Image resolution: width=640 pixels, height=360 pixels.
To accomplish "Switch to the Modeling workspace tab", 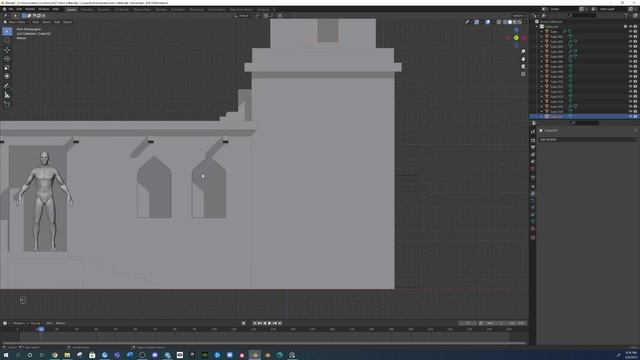I will pyautogui.click(x=87, y=9).
